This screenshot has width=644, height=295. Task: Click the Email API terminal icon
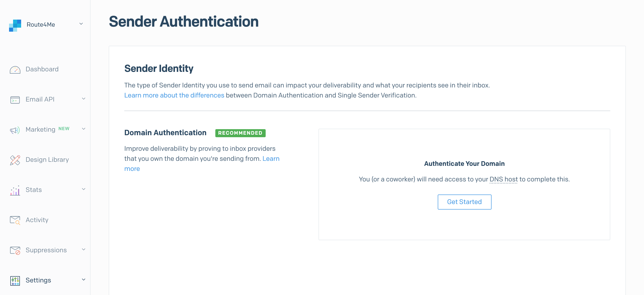15,100
